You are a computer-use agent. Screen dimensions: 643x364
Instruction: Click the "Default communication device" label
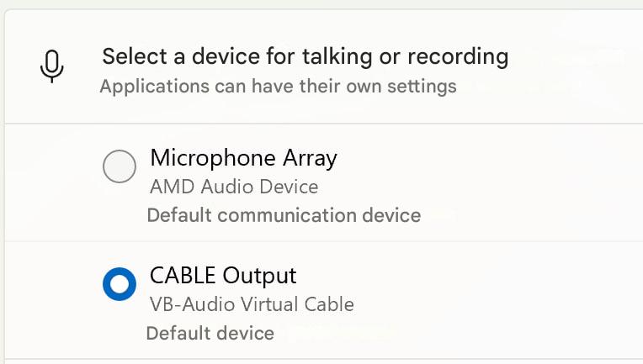tap(284, 215)
